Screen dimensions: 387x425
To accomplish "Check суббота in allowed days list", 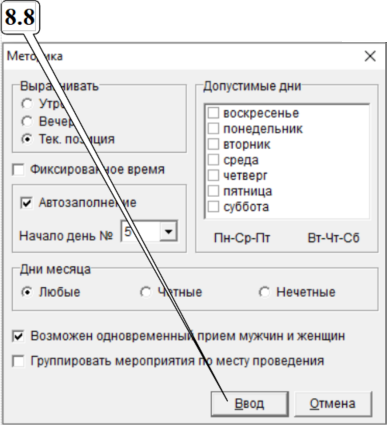I will click(213, 207).
